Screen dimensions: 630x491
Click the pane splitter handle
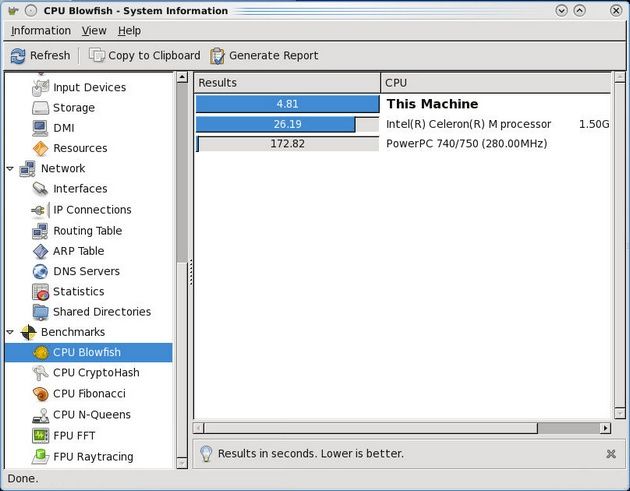tap(191, 272)
